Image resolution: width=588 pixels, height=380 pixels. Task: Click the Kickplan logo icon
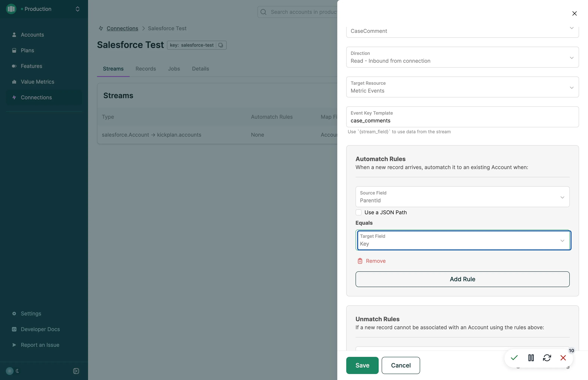(11, 9)
